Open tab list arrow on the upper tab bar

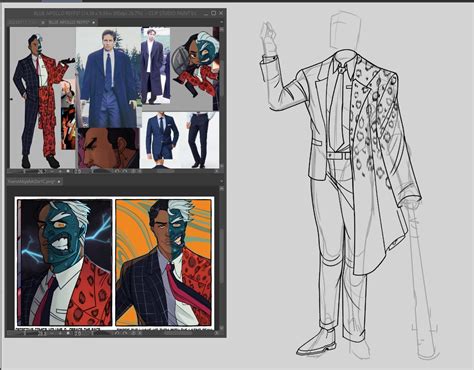click(x=222, y=22)
